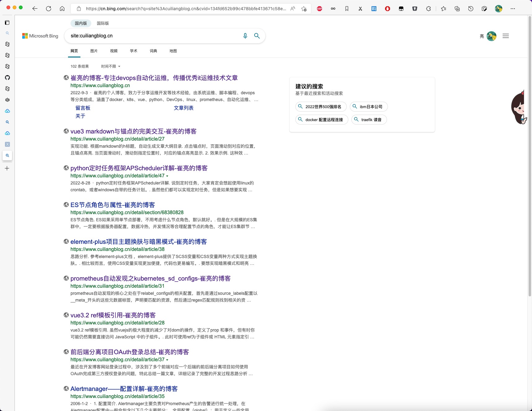Click the Read Aloud icon in address bar
The image size is (532, 411).
(x=293, y=9)
